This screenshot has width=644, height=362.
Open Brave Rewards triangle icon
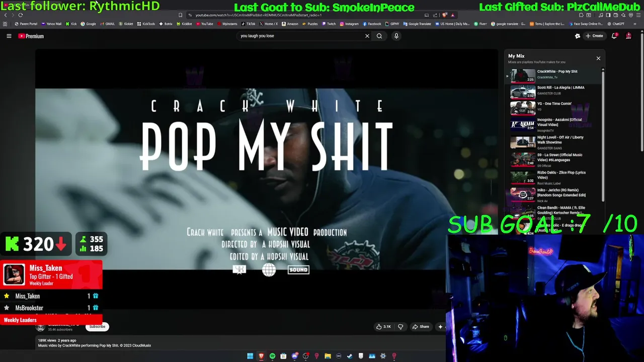tap(452, 15)
